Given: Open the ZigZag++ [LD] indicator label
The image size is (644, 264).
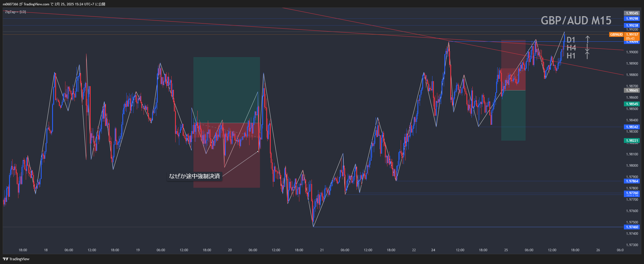Looking at the screenshot, I should pos(16,12).
